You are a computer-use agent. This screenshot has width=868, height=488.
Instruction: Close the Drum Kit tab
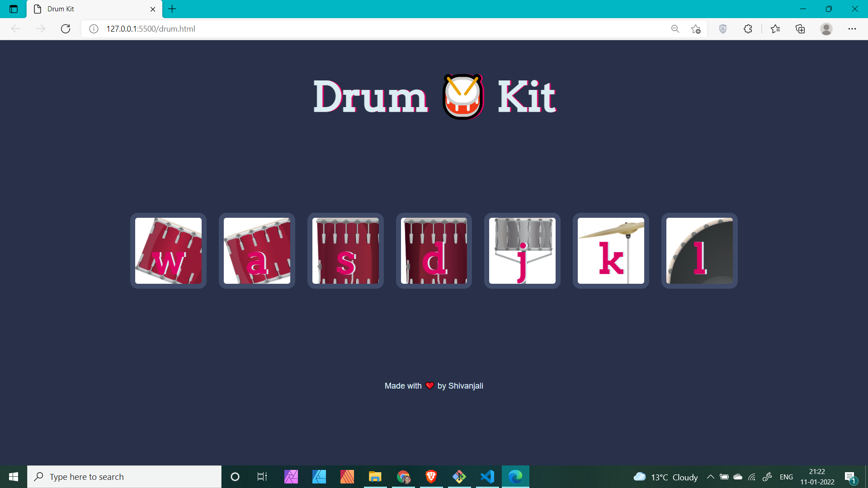153,9
